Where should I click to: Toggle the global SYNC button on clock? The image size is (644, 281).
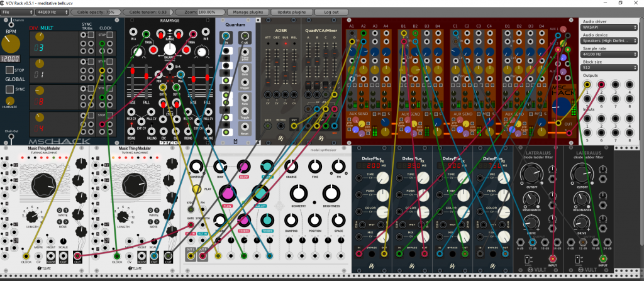[x=9, y=89]
